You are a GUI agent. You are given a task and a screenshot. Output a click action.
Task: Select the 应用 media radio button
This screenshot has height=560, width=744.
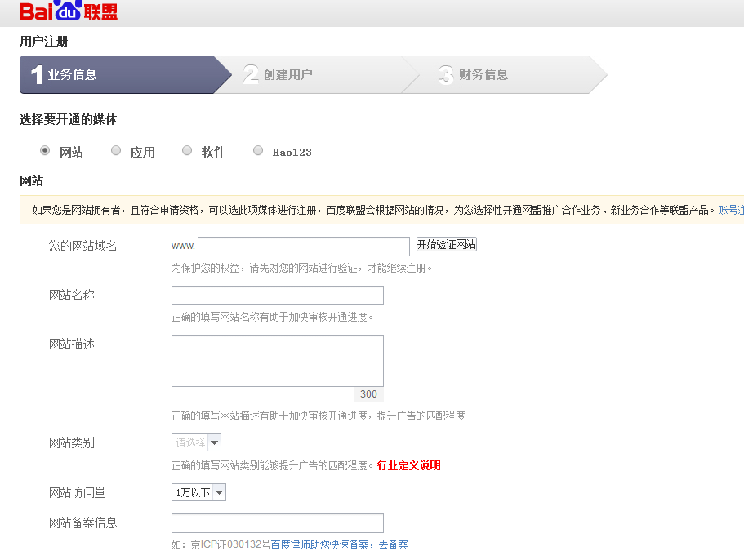(116, 150)
